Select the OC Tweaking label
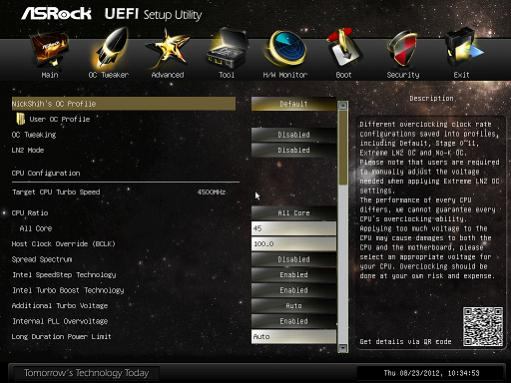Viewport: 511px width, 383px height. 34,135
